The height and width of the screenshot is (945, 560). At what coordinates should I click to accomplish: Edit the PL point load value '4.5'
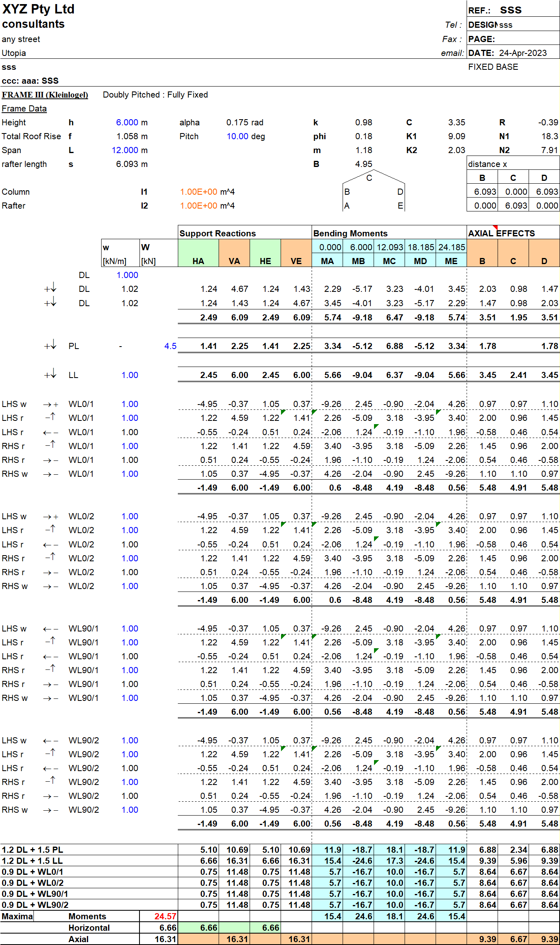170,346
